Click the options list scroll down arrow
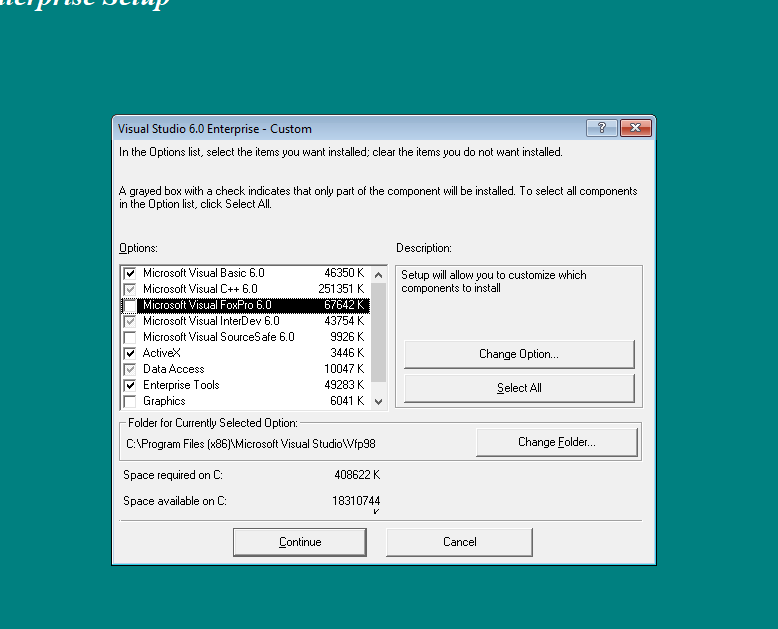Screen dimensions: 778x629 coord(379,402)
